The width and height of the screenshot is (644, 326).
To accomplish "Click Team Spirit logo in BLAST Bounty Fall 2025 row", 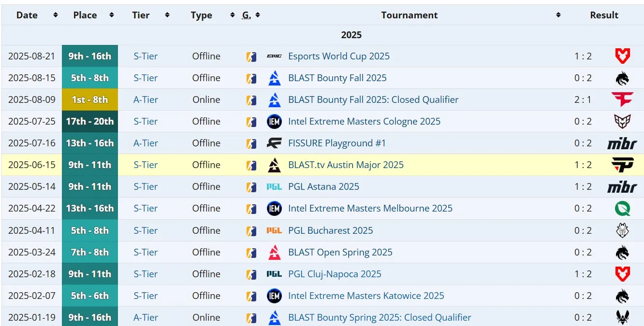I will coord(622,78).
